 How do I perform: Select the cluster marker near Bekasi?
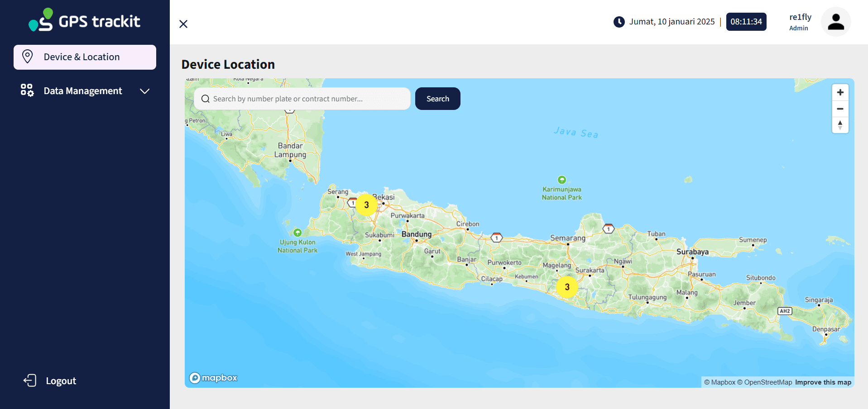click(x=366, y=204)
